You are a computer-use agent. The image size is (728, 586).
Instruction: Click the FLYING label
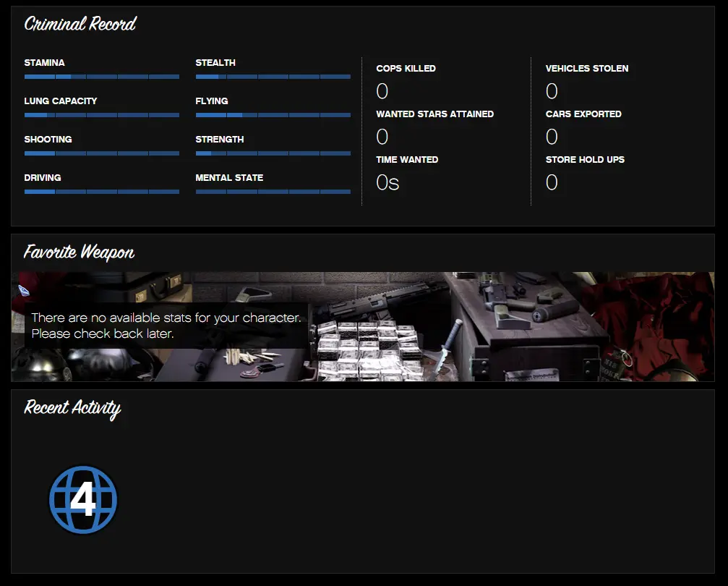pos(212,101)
